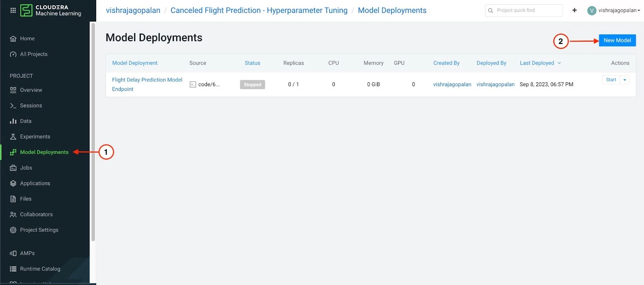Open Deployed By vishrajagopalan user link
Viewport: 644px width, 285px height.
[x=495, y=84]
